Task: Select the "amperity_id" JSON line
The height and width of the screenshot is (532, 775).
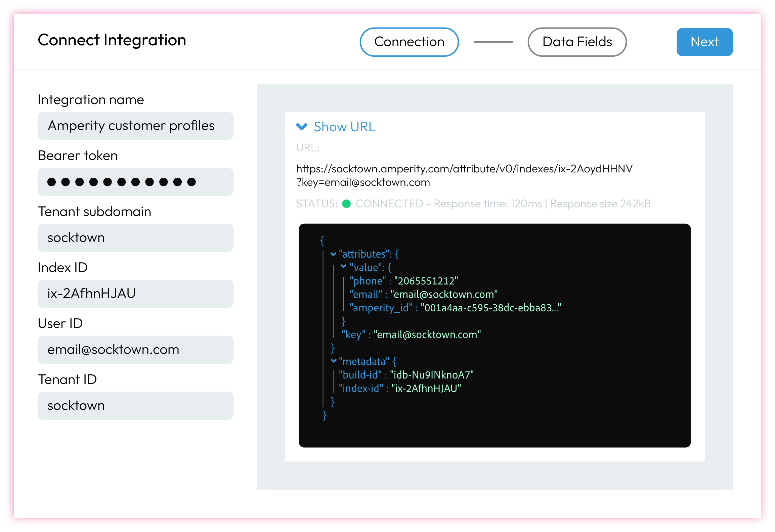Action: 455,308
